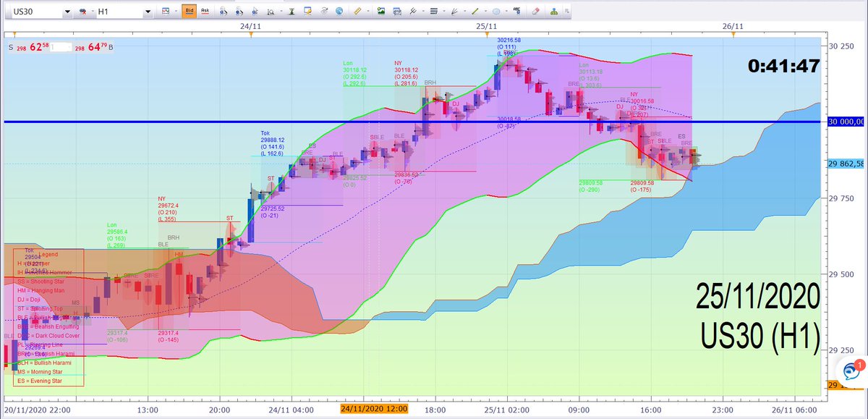Select the green trendline drawing tool

point(475,12)
